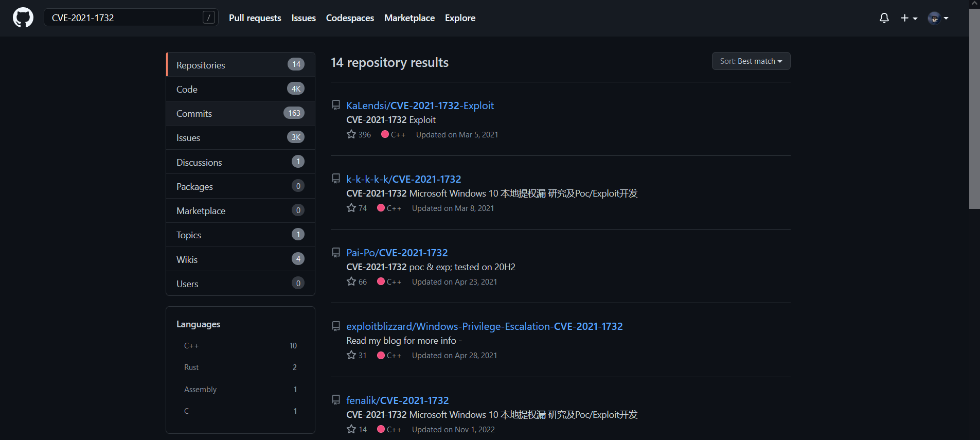Click the repo icon beside exploitblizzard result

[336, 326]
